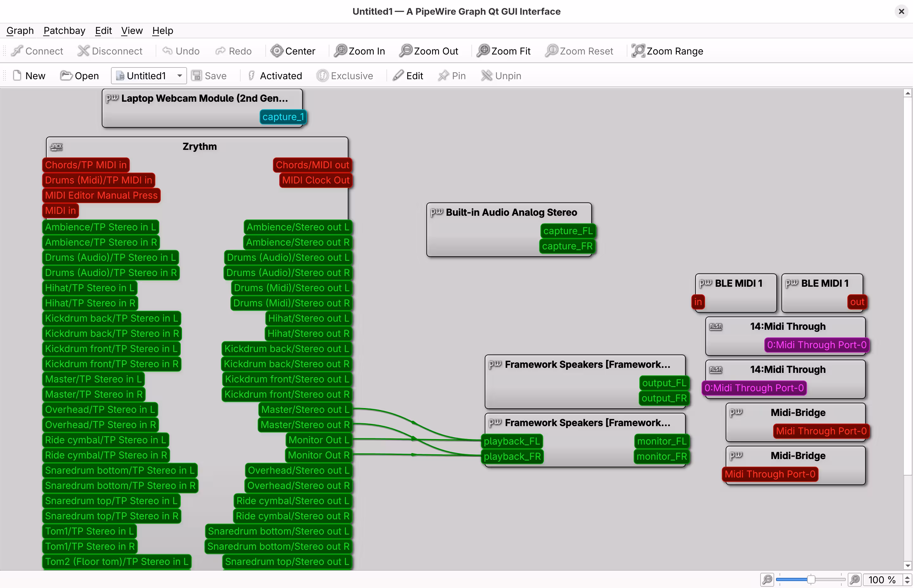Click the Save patchbay icon

[x=209, y=76]
